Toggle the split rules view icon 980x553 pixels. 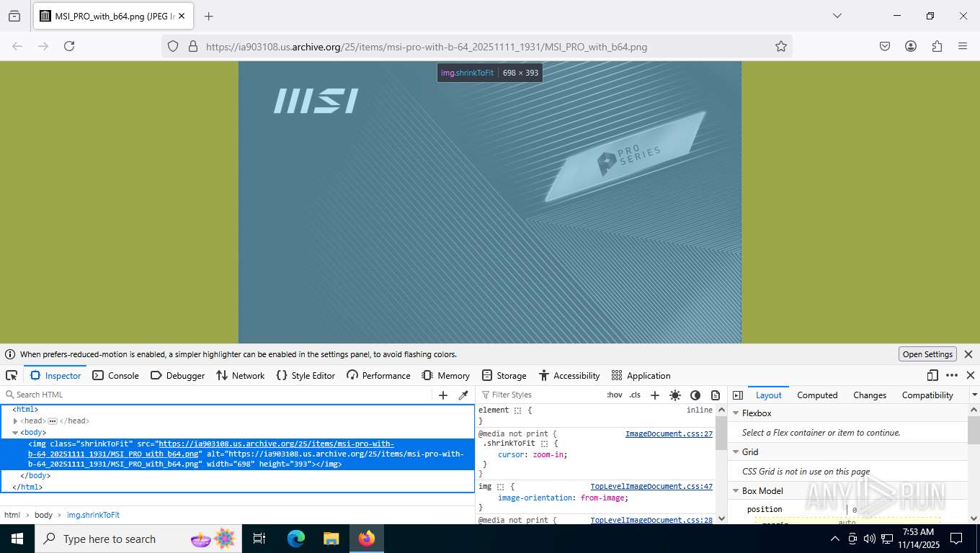coord(738,395)
